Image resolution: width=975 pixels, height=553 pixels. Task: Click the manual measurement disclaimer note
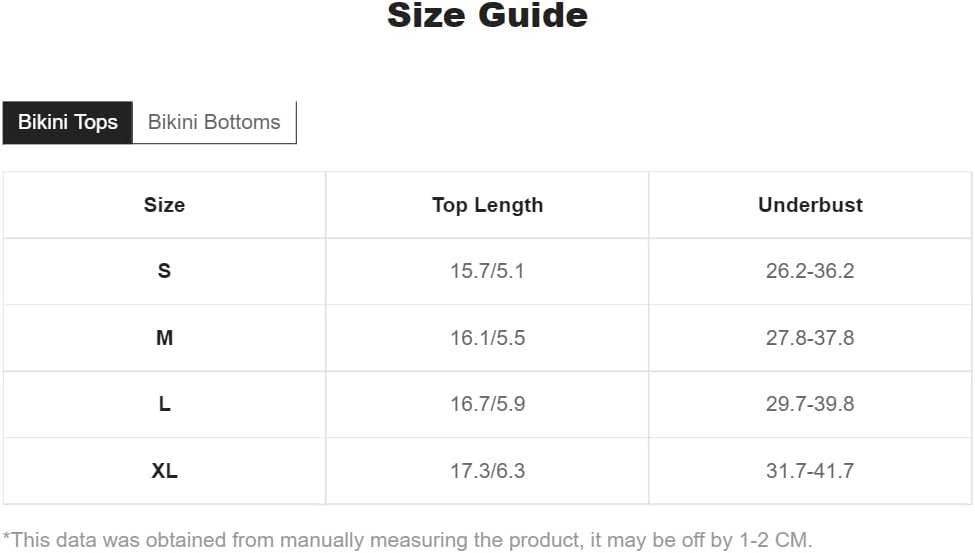[x=407, y=540]
